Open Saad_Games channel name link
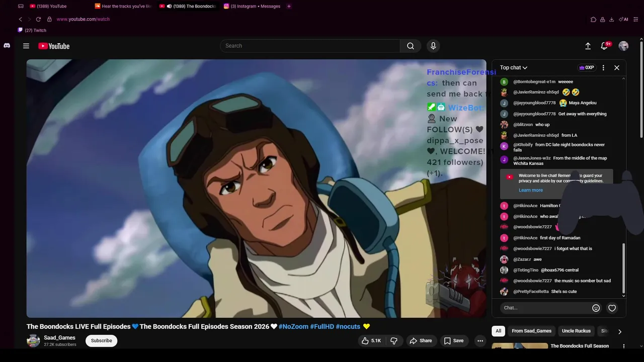 pyautogui.click(x=59, y=338)
